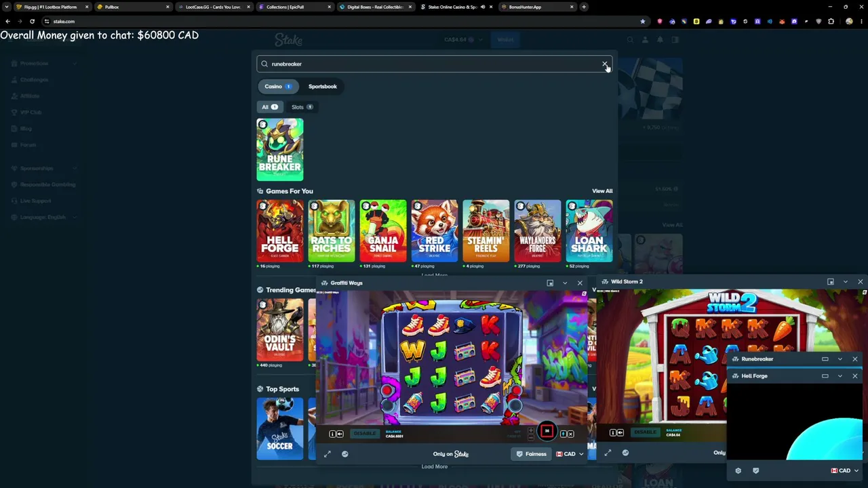868x488 pixels.
Task: Switch to the BonusHunter.App browser tab
Action: [537, 7]
